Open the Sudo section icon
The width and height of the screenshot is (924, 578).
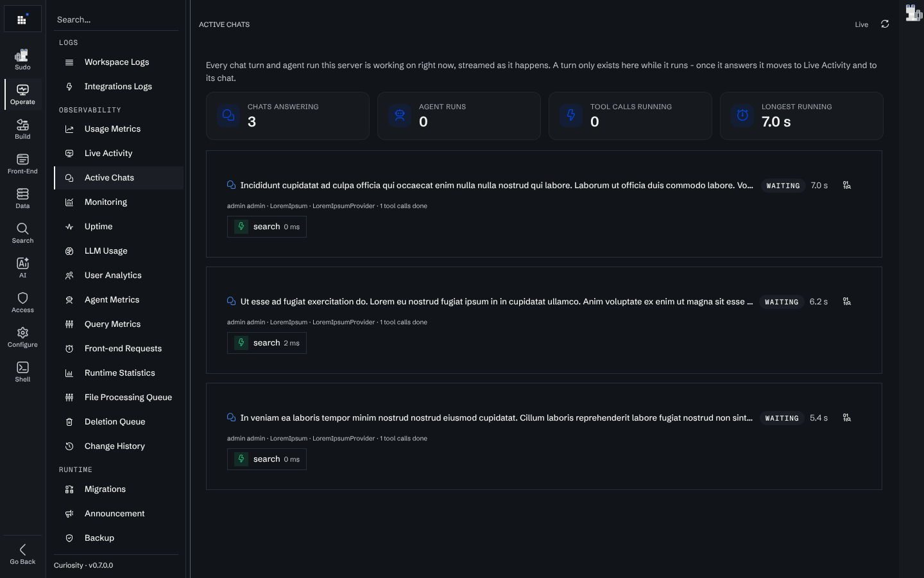point(22,60)
